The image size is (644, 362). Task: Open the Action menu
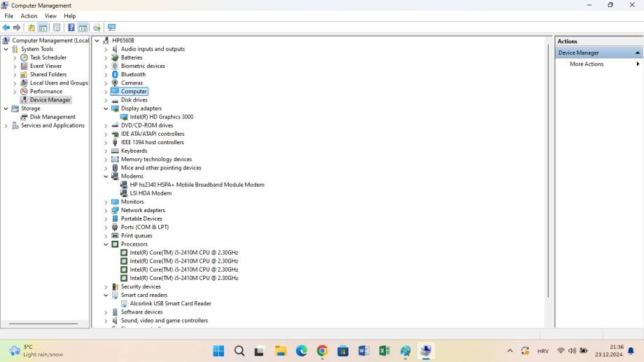coord(29,16)
